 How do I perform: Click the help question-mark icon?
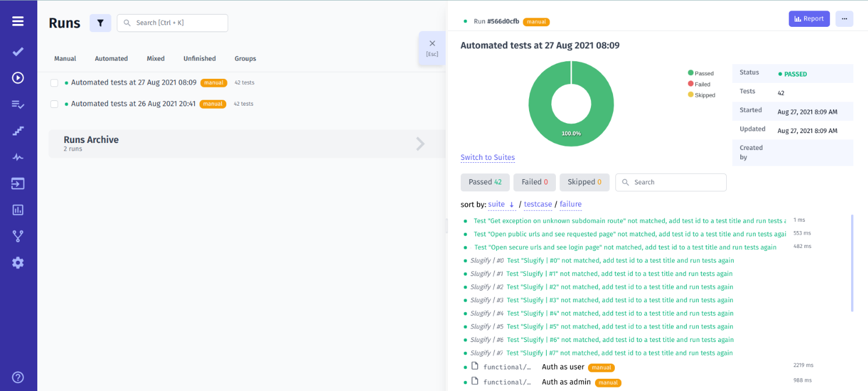click(17, 377)
